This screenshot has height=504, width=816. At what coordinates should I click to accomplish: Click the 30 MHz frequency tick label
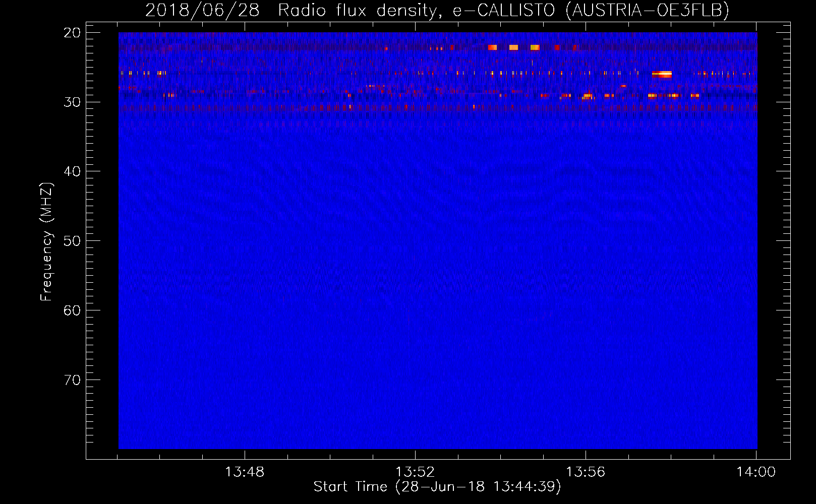72,102
